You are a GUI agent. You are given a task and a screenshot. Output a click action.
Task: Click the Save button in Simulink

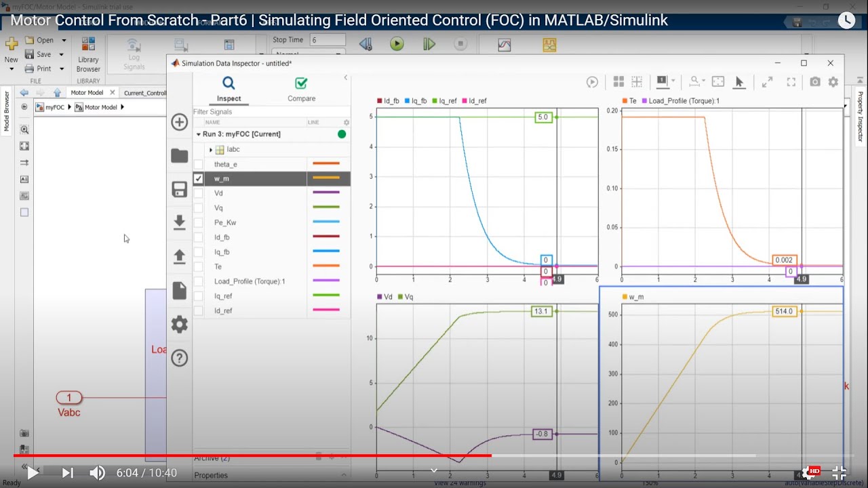(39, 54)
